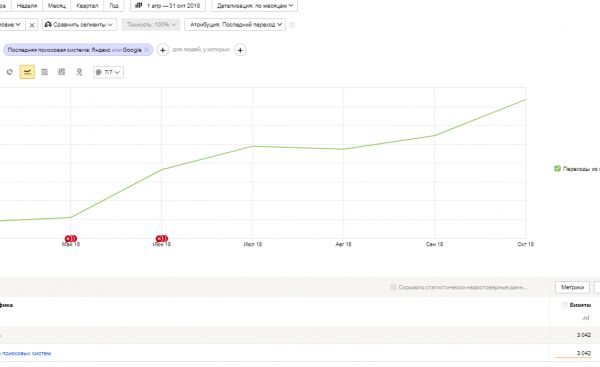
Task: Select the line chart view icon
Action: [x=27, y=72]
